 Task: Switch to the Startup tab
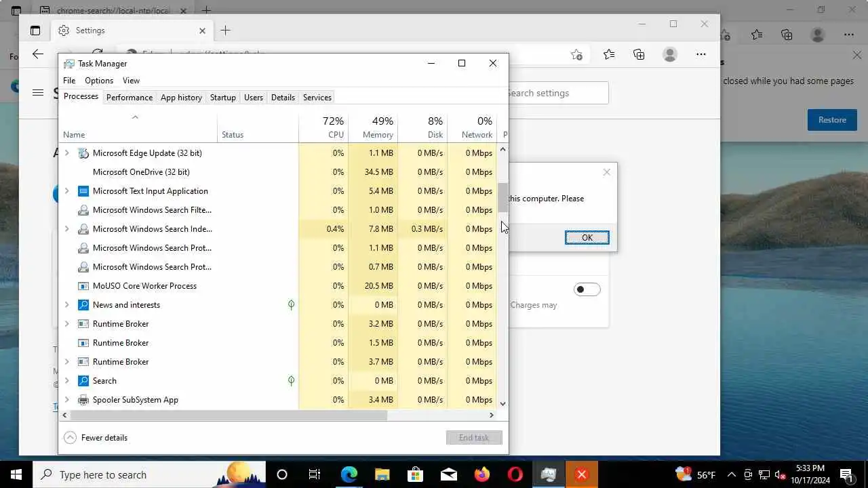point(223,98)
